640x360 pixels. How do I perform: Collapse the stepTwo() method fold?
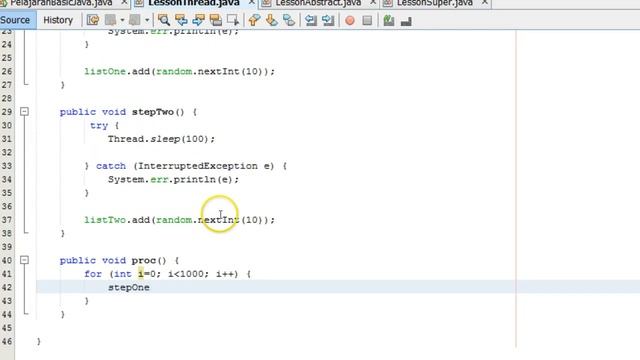(x=24, y=111)
